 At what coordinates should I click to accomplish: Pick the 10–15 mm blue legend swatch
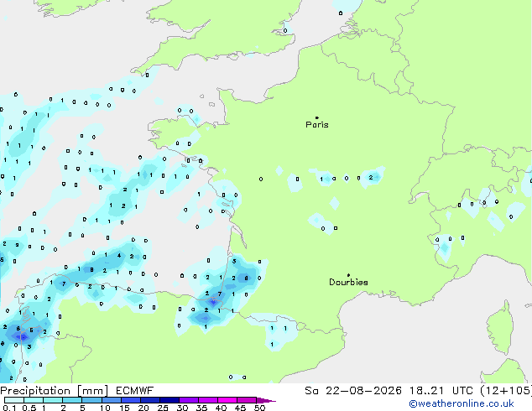[x=111, y=400]
